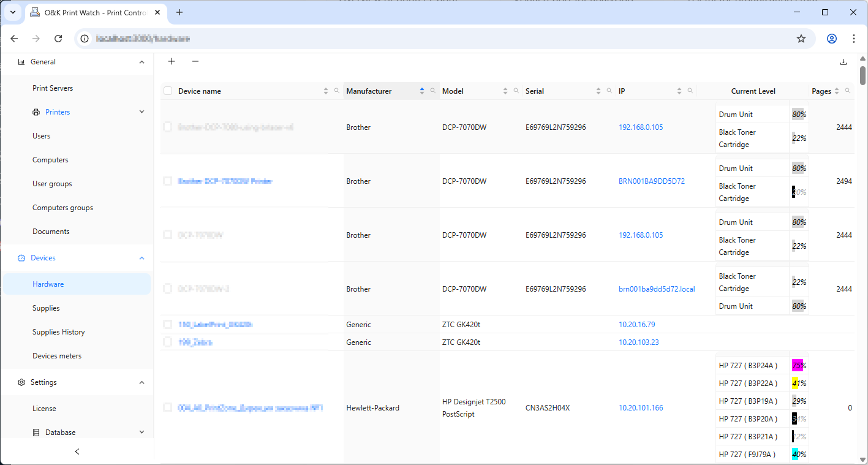Click the export download icon
The width and height of the screenshot is (868, 465).
coord(843,62)
